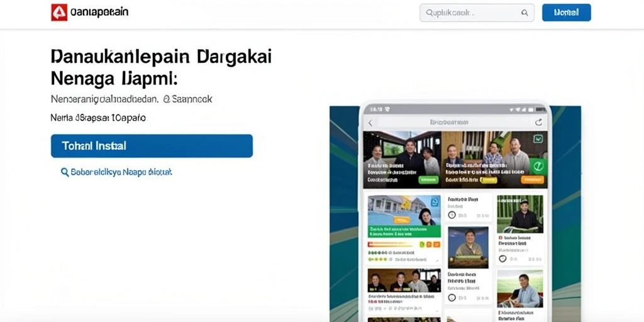Screen dimensions: 644x322
Task: Tap the refresh arrow icon in phone browser
Action: (538, 122)
